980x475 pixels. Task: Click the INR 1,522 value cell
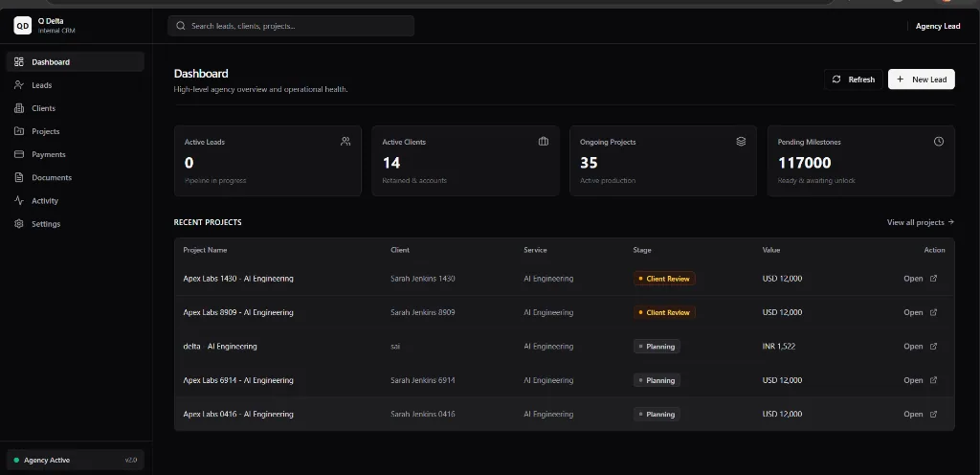coord(779,347)
